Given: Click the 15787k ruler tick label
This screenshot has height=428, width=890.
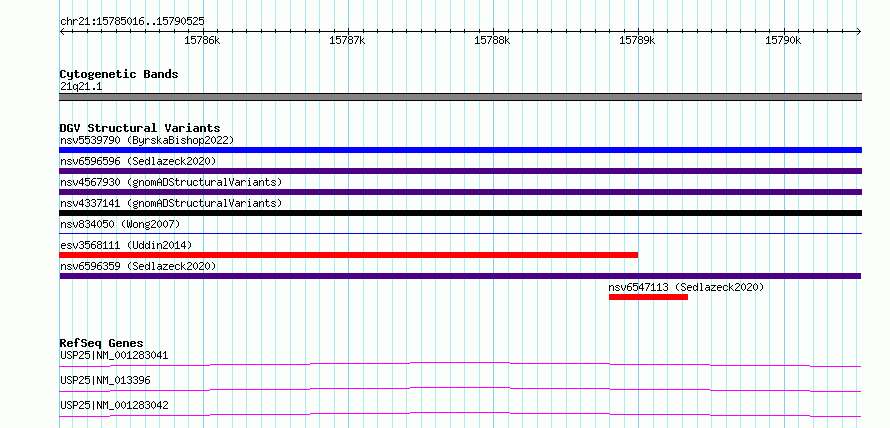Looking at the screenshot, I should pos(347,40).
